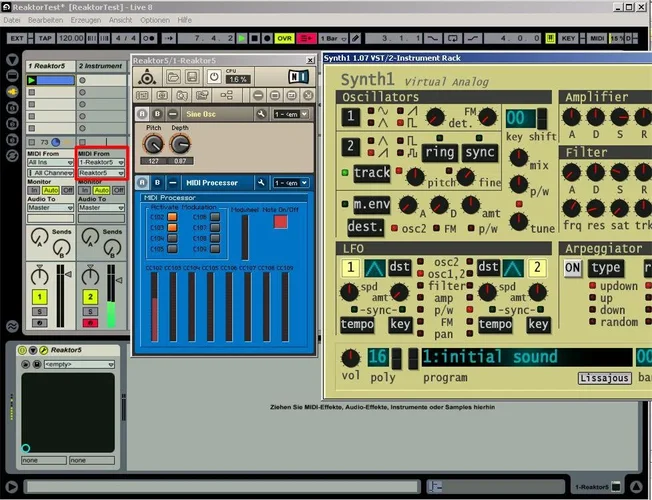Viewport: 652px width, 500px height.
Task: Click the Pitch knob in Sine Osc
Action: [x=153, y=145]
